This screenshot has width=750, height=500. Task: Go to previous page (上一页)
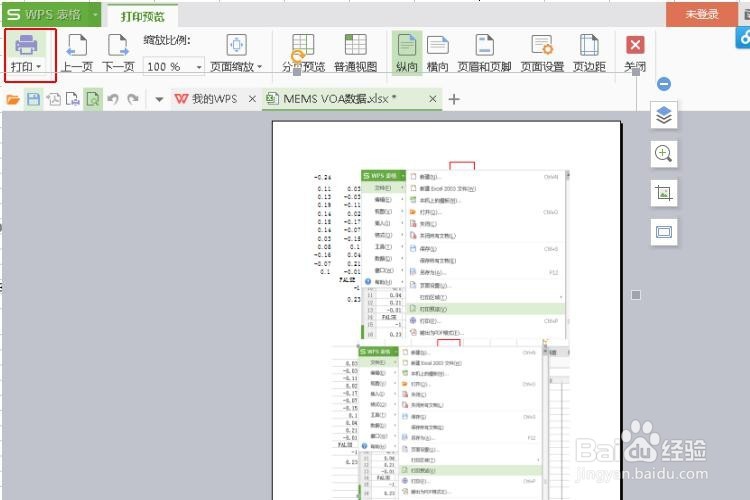coord(77,53)
